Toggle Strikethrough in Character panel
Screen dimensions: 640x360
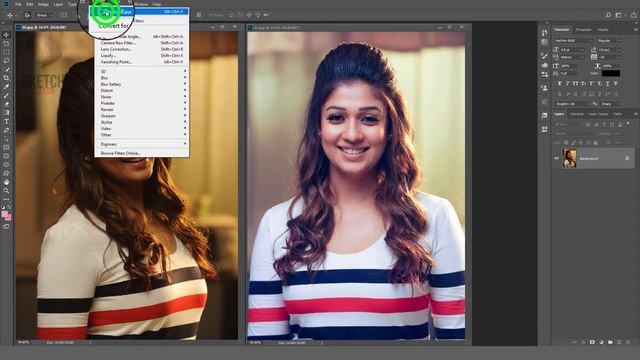(616, 83)
